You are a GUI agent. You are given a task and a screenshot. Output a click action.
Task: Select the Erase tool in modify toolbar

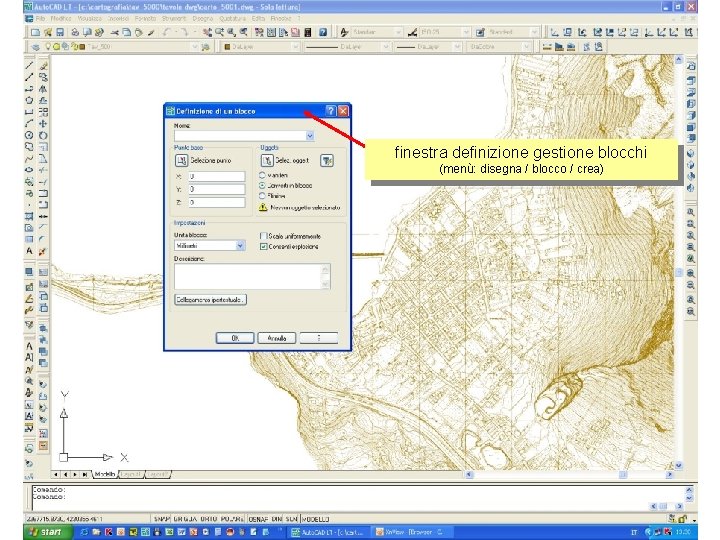[x=43, y=66]
